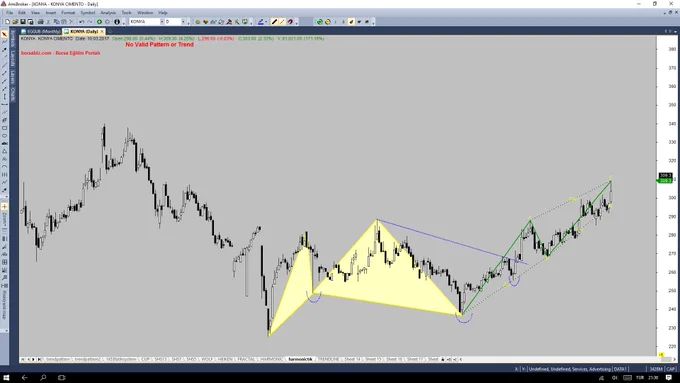Click the taskbar Back arrow icon

coord(24,377)
